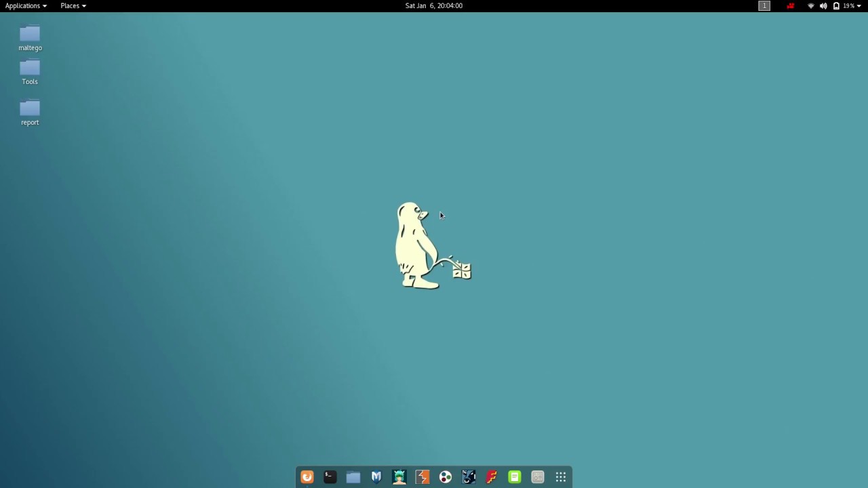Launch the gray tweak tool dock icon
This screenshot has width=868, height=488.
(x=538, y=477)
